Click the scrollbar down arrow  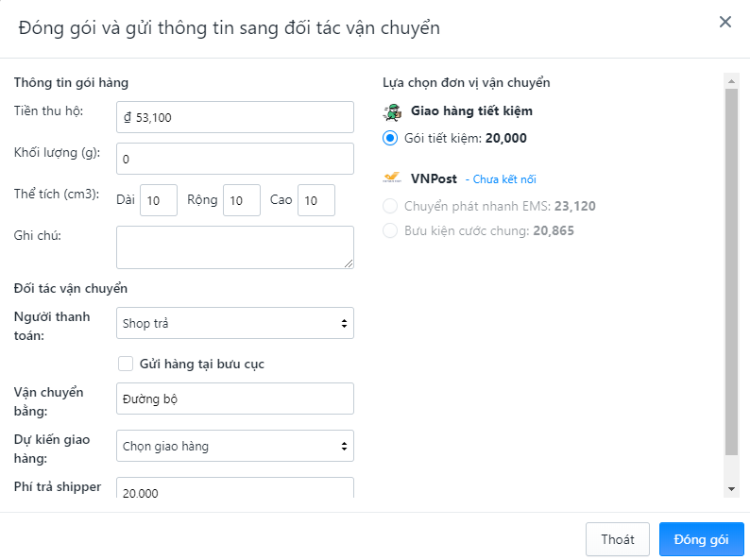[x=731, y=489]
